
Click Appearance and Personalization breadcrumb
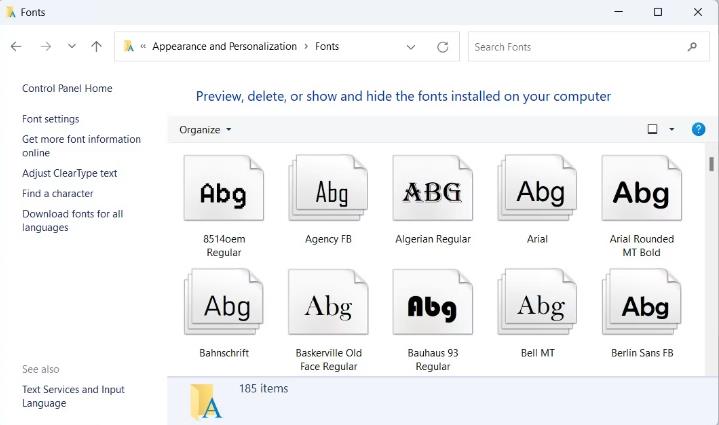coord(224,46)
